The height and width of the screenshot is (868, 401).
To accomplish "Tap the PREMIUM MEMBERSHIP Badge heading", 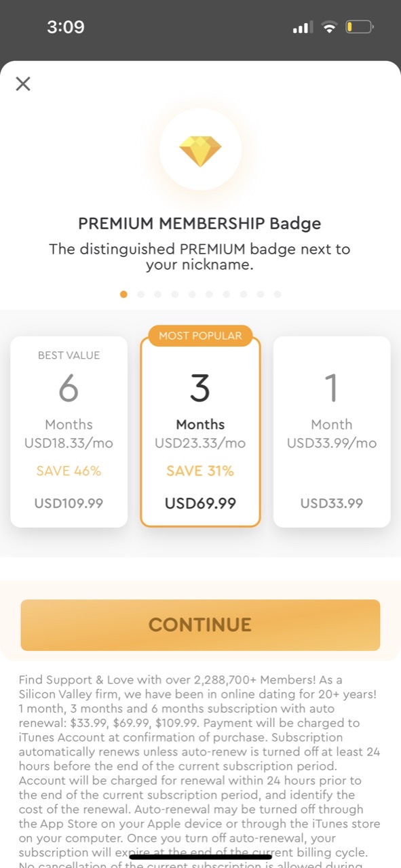I will [x=199, y=223].
